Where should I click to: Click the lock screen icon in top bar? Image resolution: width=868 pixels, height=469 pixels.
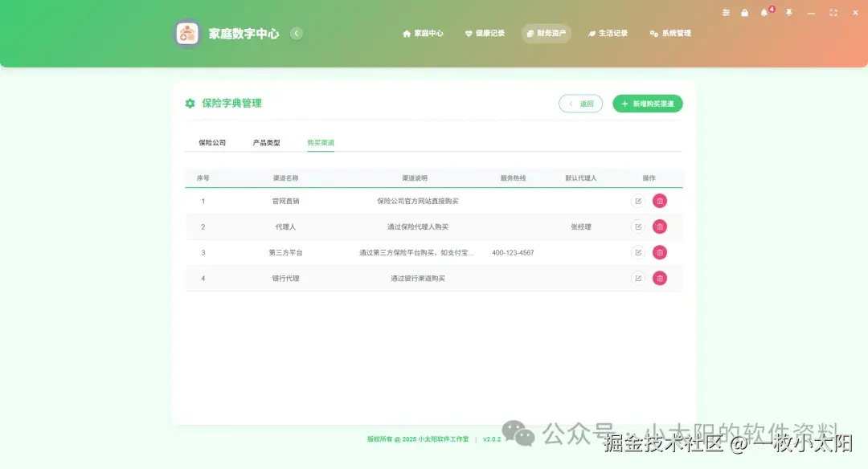point(745,13)
